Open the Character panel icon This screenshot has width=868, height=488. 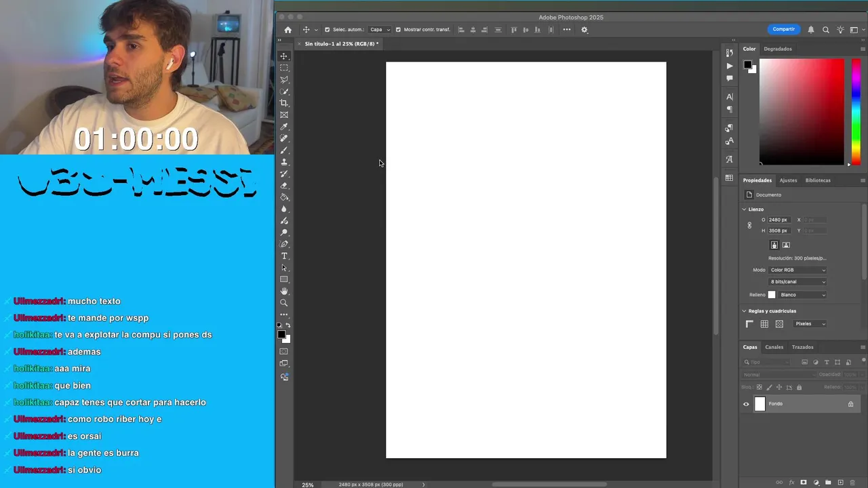729,97
